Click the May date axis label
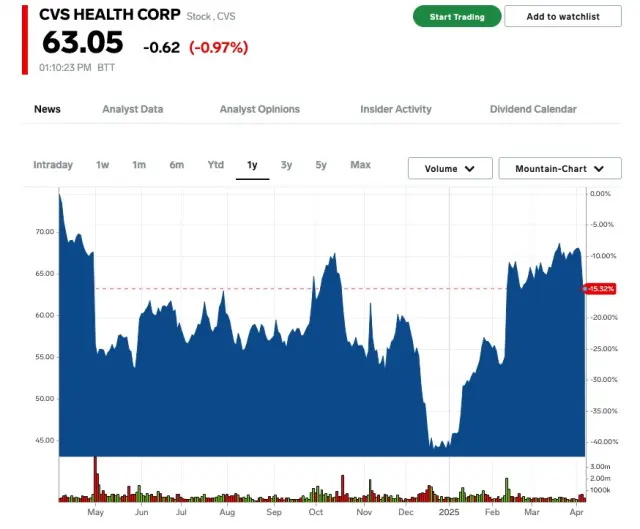Screen dimensions: 640x529 96,512
